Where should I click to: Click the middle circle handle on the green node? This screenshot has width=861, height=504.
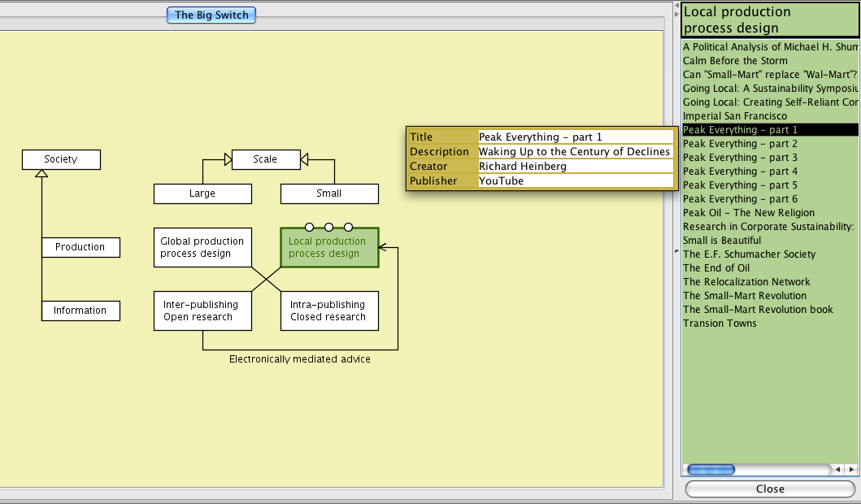(x=328, y=227)
